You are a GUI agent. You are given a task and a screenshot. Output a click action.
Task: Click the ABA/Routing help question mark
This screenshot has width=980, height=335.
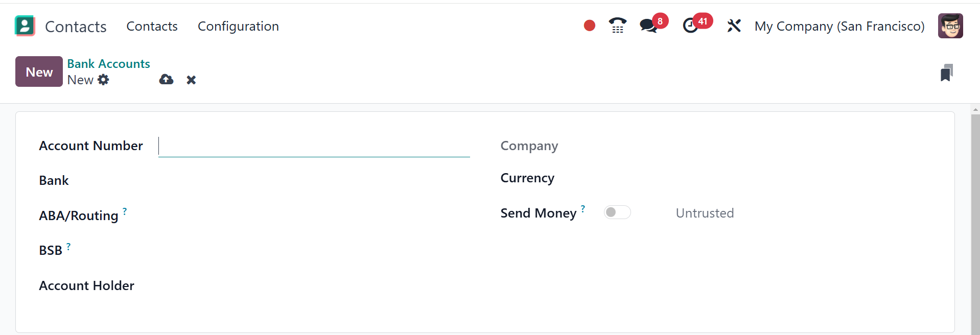click(125, 210)
